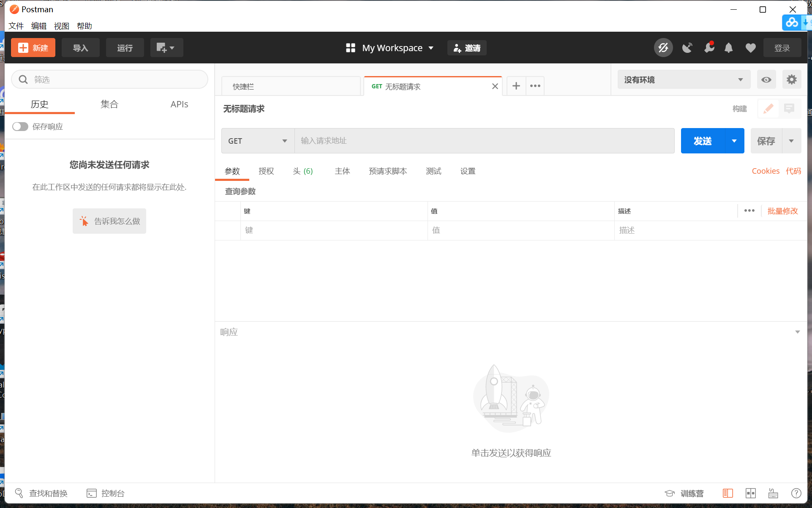Click the 输入请求地址 URL field

point(484,141)
